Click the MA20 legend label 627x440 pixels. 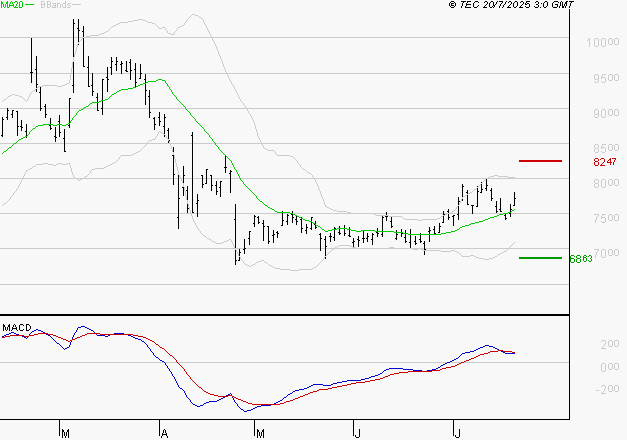point(11,5)
